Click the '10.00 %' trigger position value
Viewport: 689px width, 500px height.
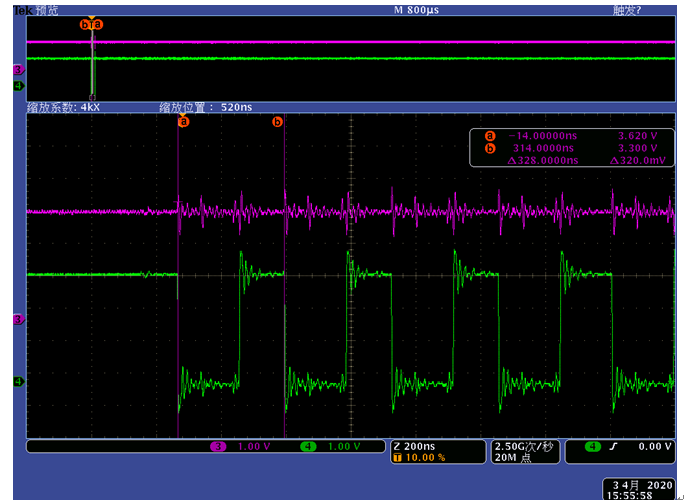pyautogui.click(x=425, y=458)
